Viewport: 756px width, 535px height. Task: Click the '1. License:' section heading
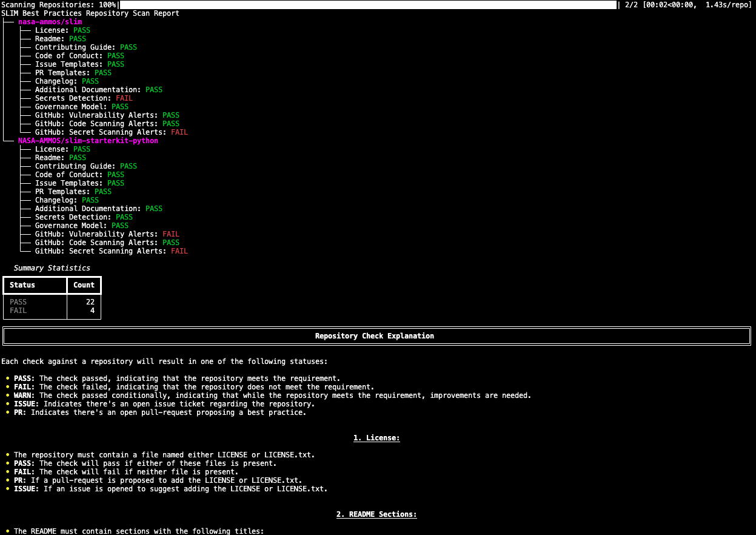pos(376,438)
